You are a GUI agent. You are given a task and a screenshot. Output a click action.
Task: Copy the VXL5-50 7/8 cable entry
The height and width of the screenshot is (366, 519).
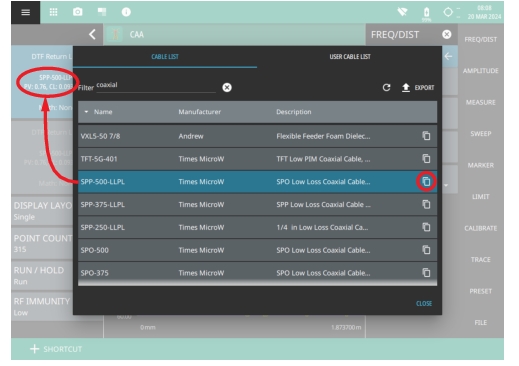[x=426, y=136]
